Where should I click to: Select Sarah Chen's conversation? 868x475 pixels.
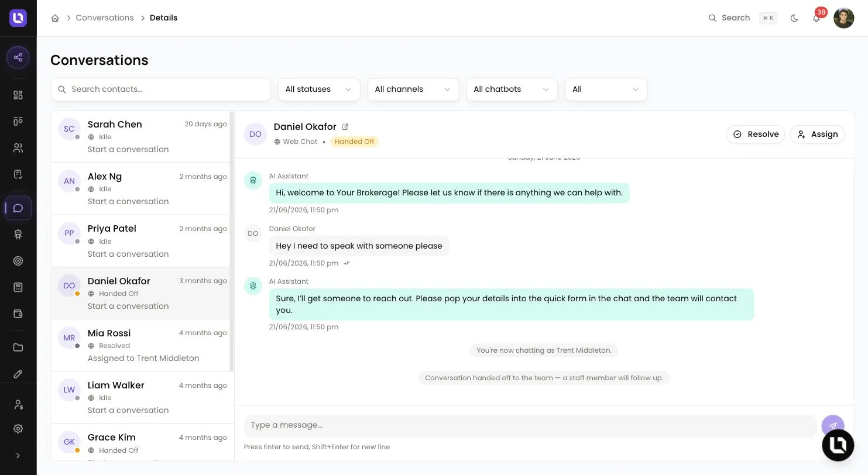click(x=140, y=136)
